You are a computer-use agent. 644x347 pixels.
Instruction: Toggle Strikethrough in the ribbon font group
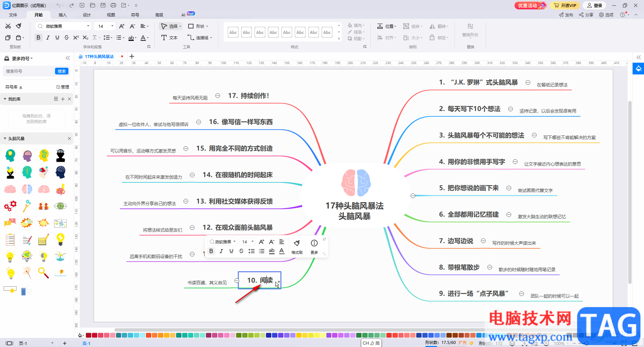[x=67, y=38]
